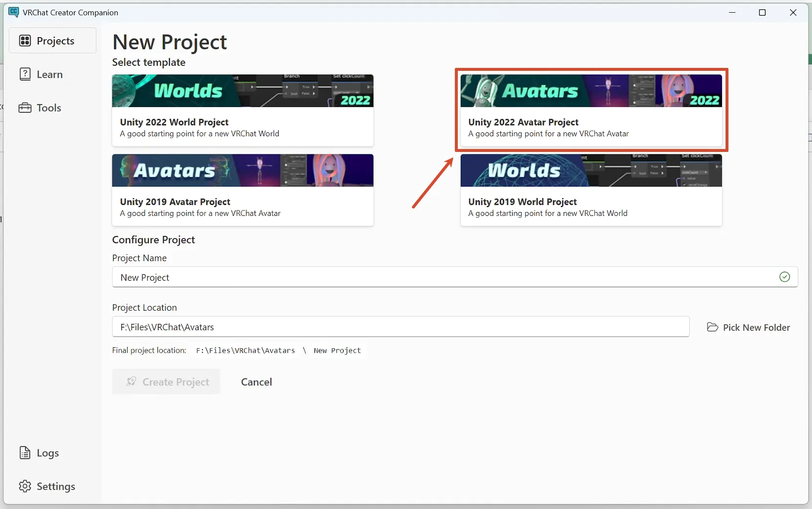
Task: Open the Projects sidebar tab
Action: (x=53, y=41)
